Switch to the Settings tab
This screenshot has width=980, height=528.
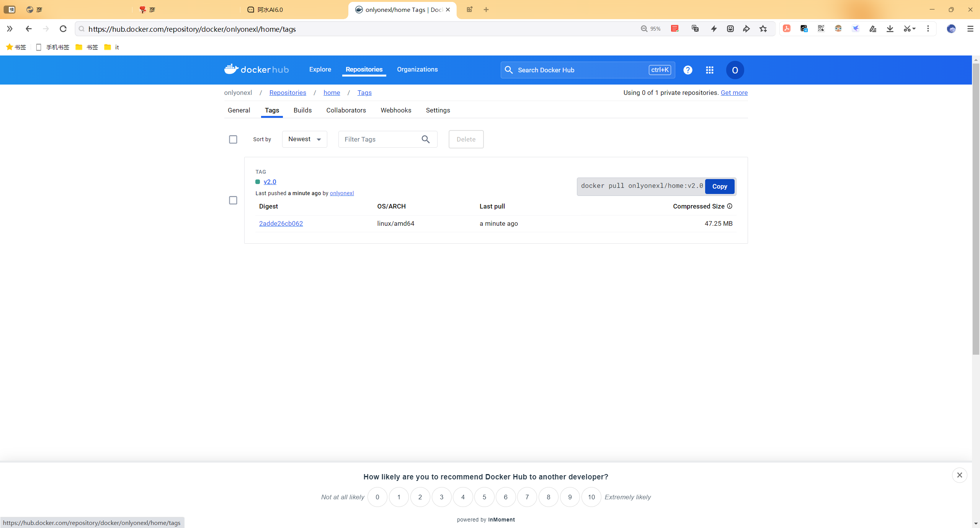(438, 110)
